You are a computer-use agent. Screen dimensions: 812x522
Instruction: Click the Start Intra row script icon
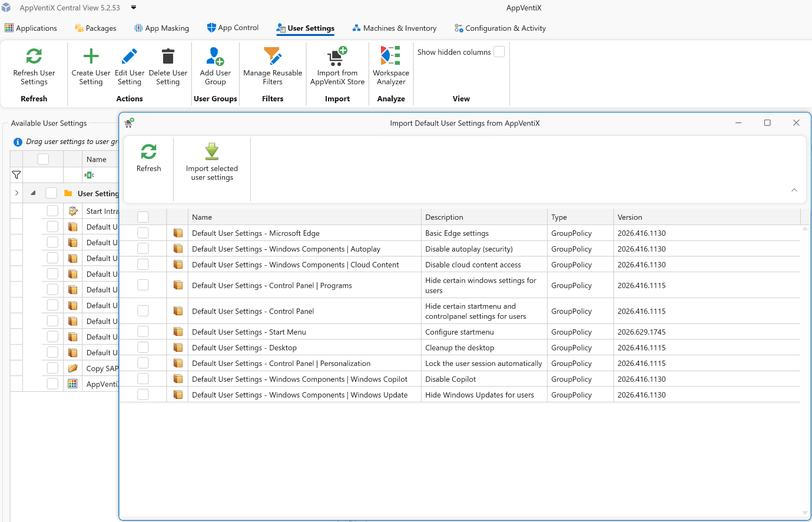(73, 211)
